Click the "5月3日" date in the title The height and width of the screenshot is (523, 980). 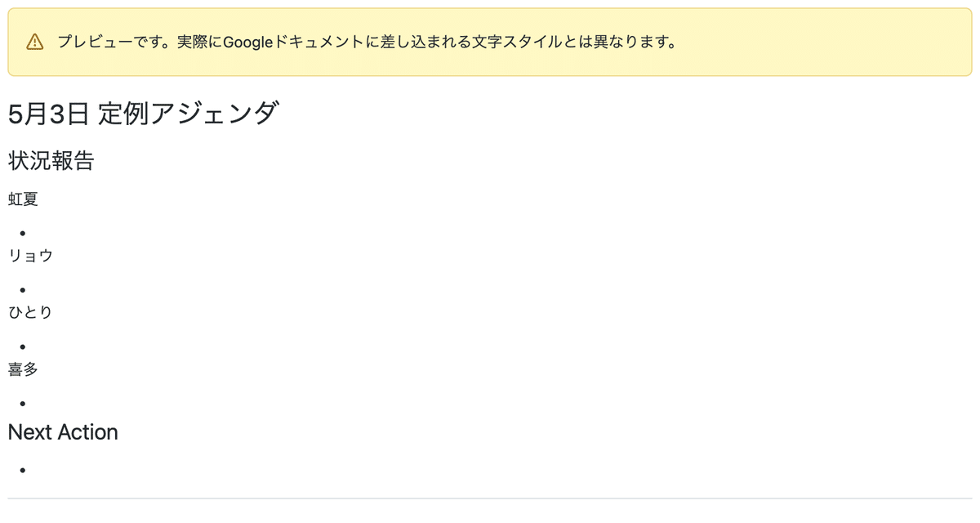point(47,114)
